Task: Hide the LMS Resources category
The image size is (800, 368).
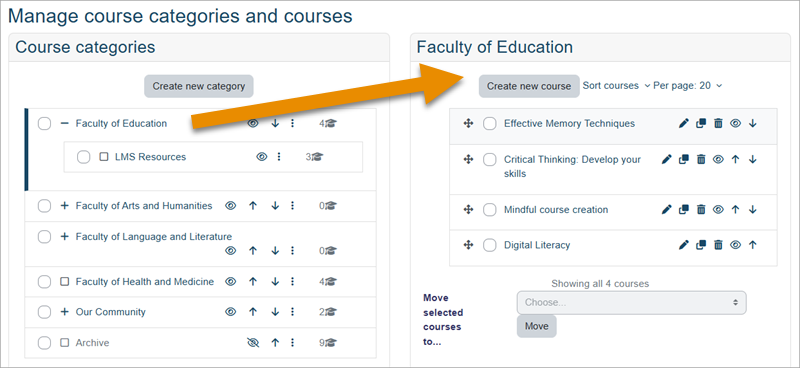Action: click(262, 157)
